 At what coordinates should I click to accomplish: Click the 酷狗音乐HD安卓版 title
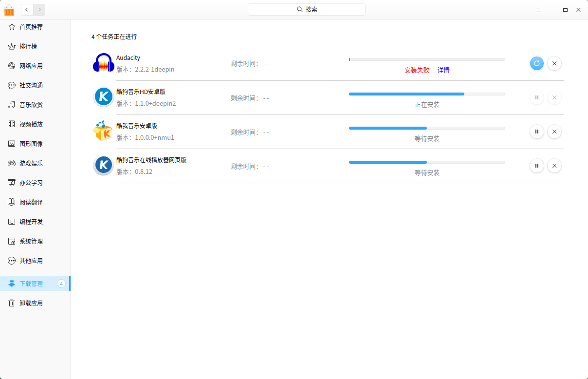click(141, 92)
